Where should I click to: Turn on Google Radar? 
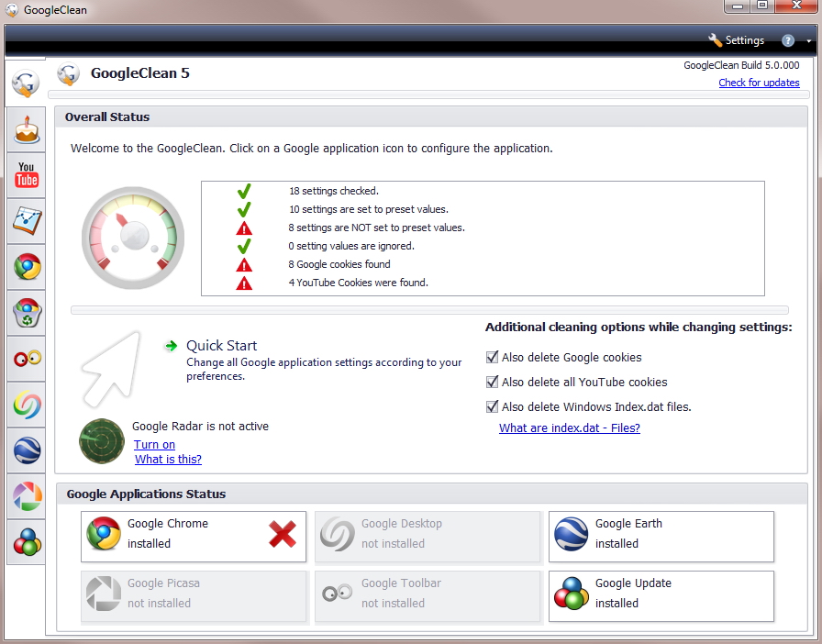154,445
